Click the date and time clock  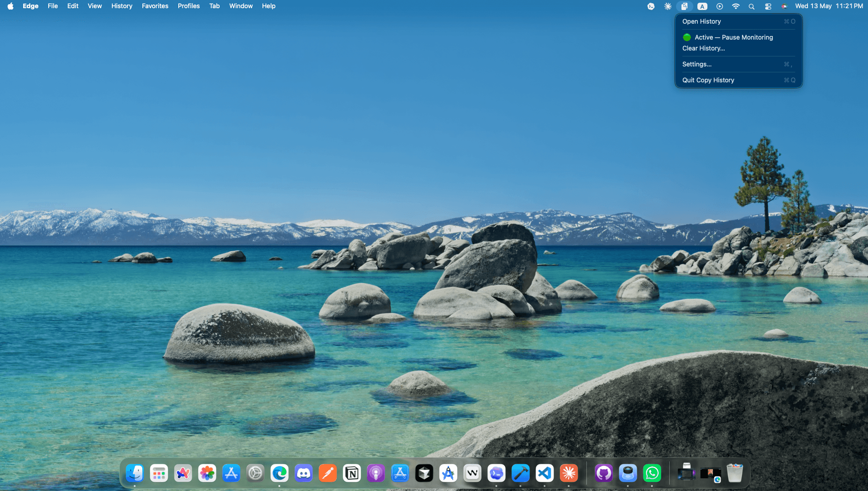click(x=829, y=6)
